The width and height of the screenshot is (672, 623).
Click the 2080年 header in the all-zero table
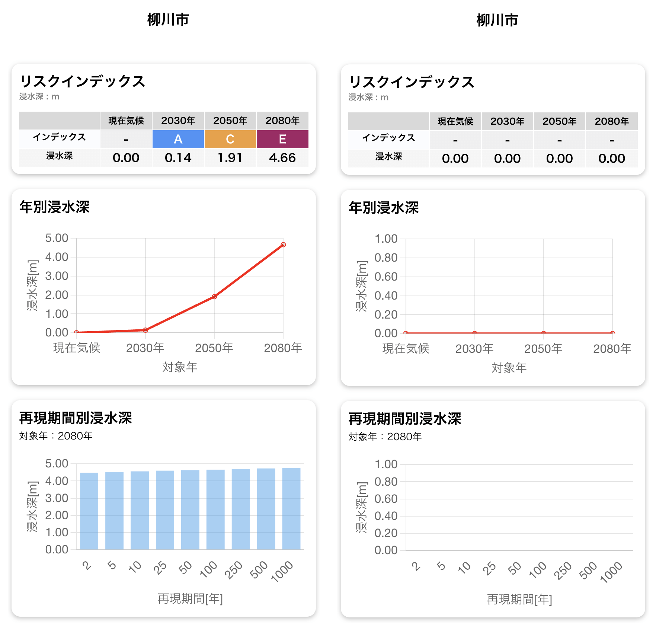pyautogui.click(x=611, y=121)
